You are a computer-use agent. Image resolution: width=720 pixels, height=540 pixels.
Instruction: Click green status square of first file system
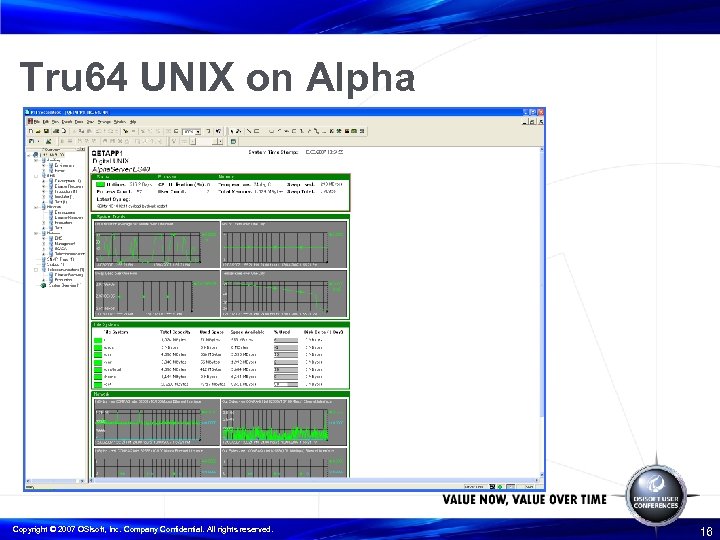98,340
